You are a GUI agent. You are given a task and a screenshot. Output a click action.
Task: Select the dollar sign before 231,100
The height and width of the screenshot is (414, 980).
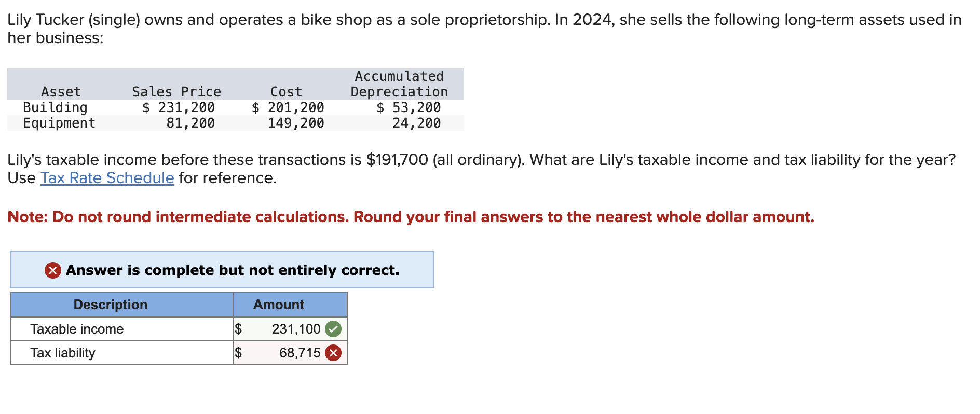click(239, 328)
